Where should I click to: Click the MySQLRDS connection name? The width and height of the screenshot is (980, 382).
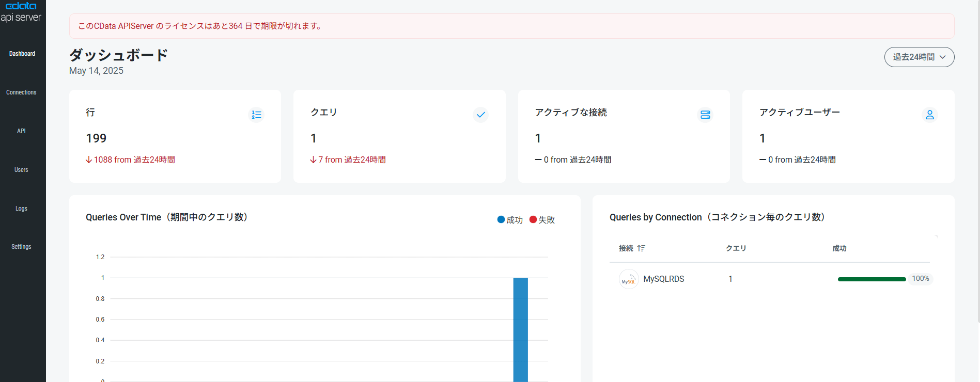click(663, 279)
